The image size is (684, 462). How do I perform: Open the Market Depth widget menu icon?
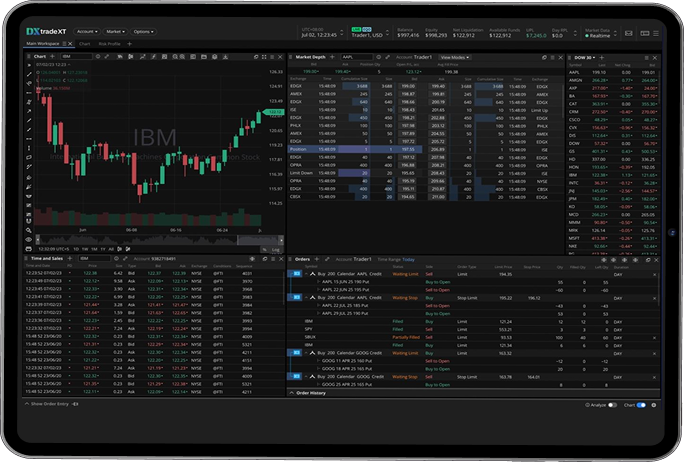(553, 58)
